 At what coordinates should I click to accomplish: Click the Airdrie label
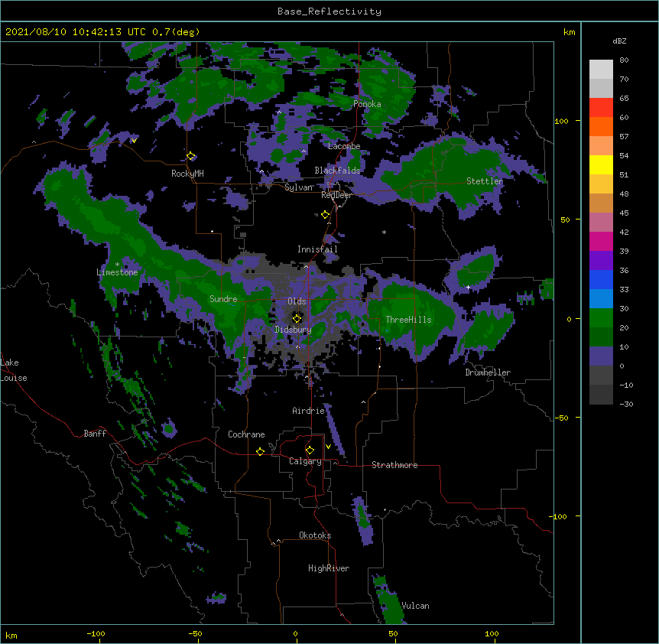click(309, 411)
